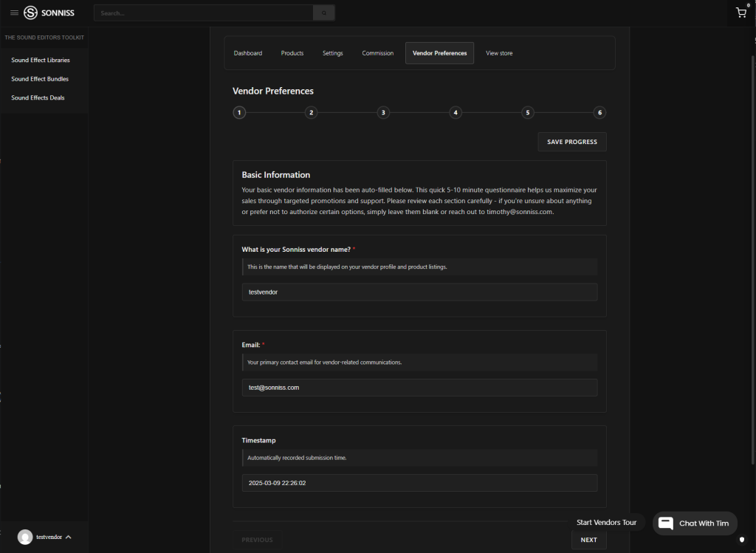Click the chat bubble icon
Image resolution: width=756 pixels, height=553 pixels.
[666, 523]
